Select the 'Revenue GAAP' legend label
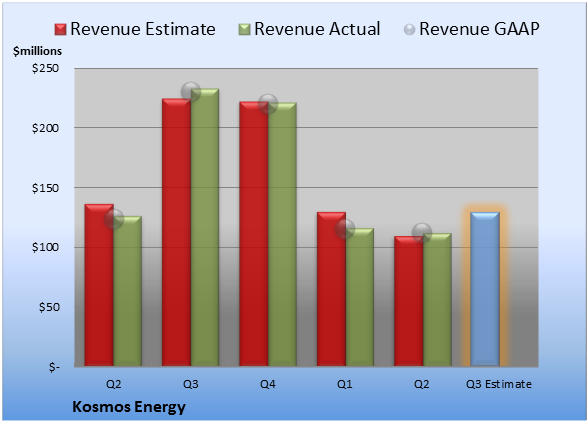The width and height of the screenshot is (588, 422). point(480,29)
